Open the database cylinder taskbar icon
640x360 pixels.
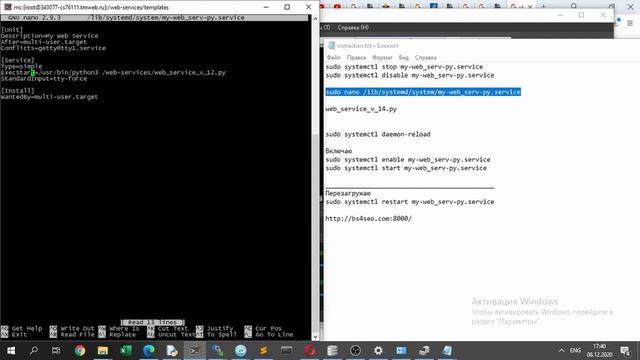coord(332,350)
